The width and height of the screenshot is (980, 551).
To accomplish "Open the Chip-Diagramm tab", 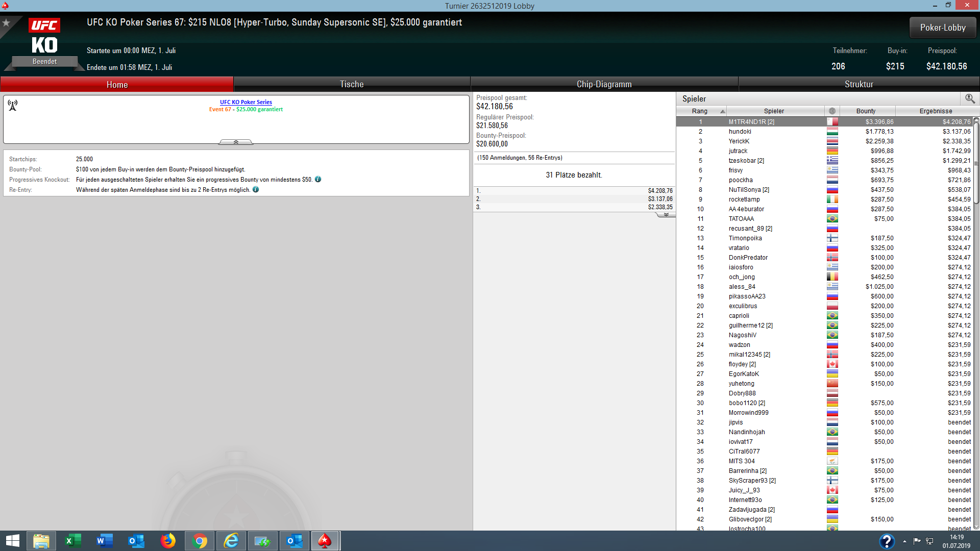I will pos(604,84).
